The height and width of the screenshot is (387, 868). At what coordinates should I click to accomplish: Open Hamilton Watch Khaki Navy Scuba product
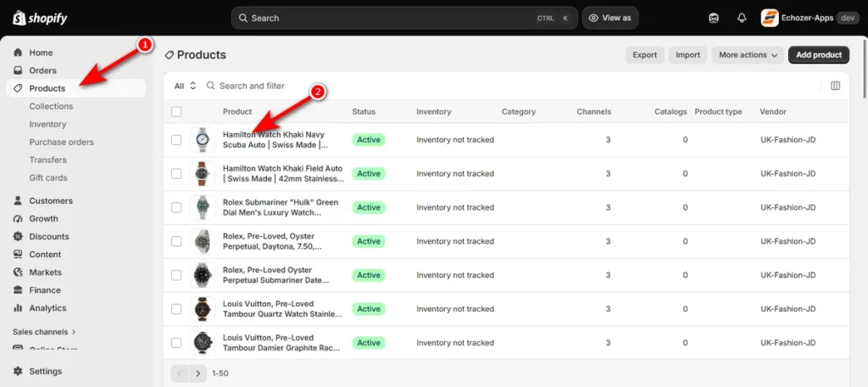[275, 140]
